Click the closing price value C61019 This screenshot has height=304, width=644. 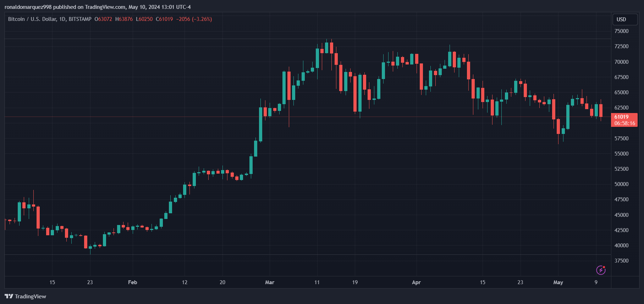[x=164, y=19]
